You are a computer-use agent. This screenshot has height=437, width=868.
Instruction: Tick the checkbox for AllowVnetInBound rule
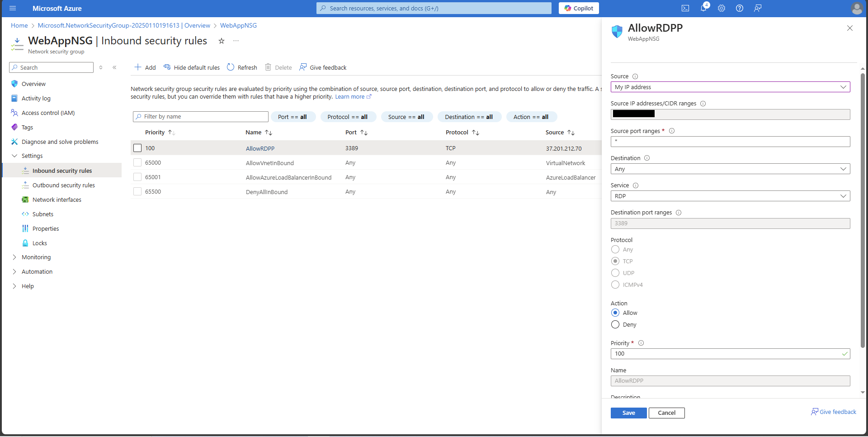[137, 162]
